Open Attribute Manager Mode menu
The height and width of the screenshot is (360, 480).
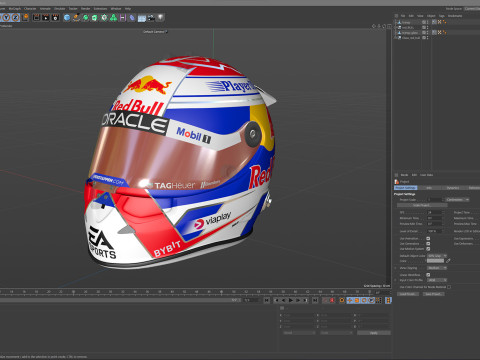(x=404, y=175)
